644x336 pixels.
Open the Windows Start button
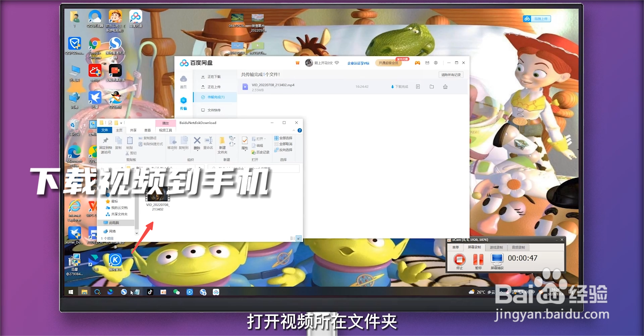click(x=71, y=292)
